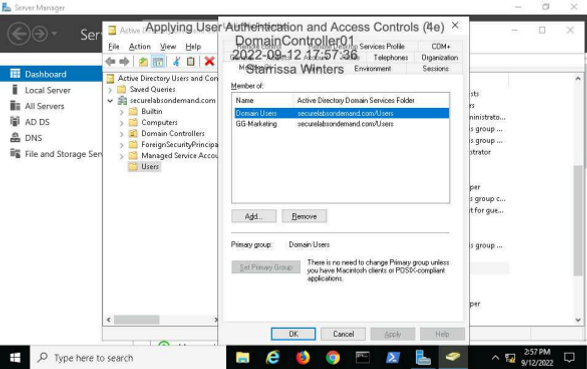Image resolution: width=587 pixels, height=369 pixels.
Task: Click right pane vertical scrollbar thumb
Action: coord(578,220)
